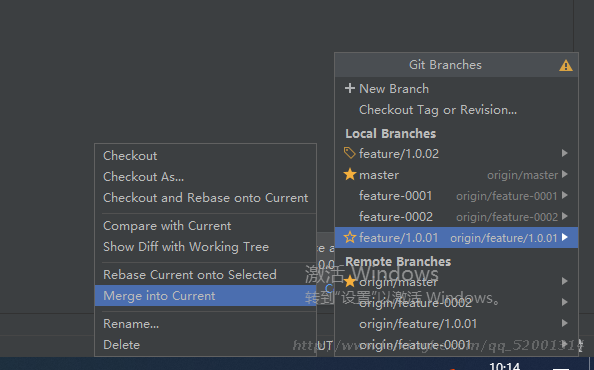This screenshot has height=370, width=594.
Task: Expand submenu arrow for origin/feature/1.0.01
Action: click(565, 323)
